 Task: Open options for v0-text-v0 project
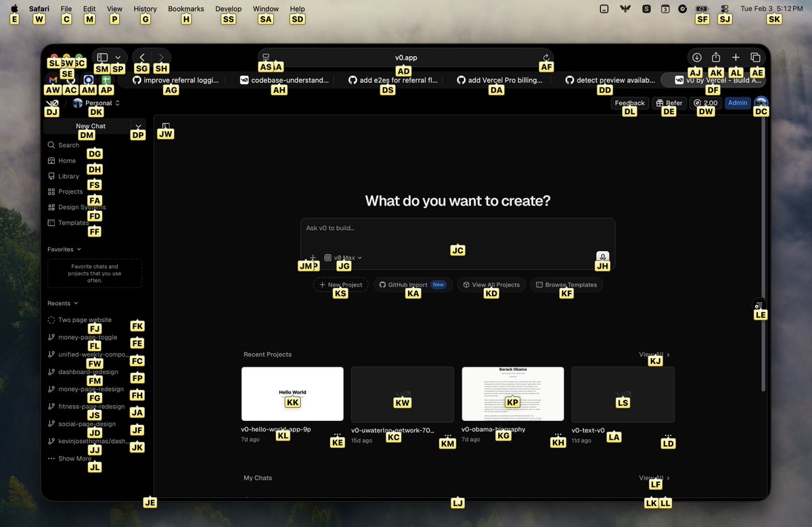[668, 434]
